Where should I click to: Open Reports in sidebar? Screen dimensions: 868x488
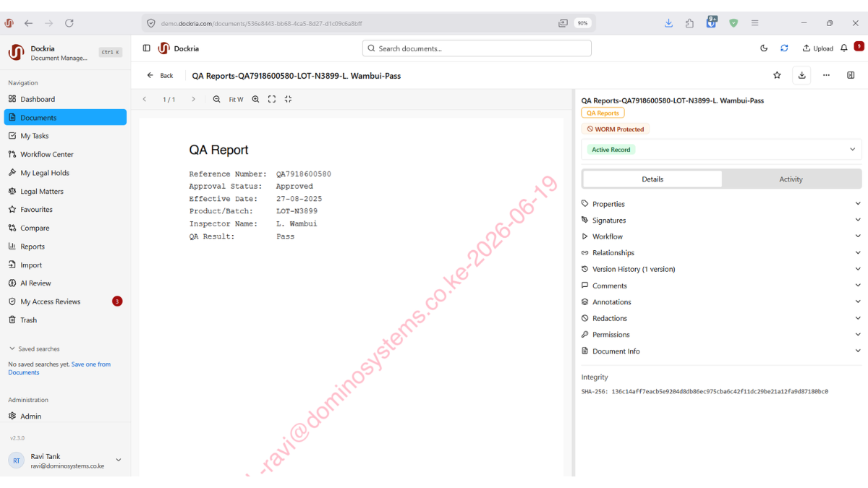pos(65,247)
